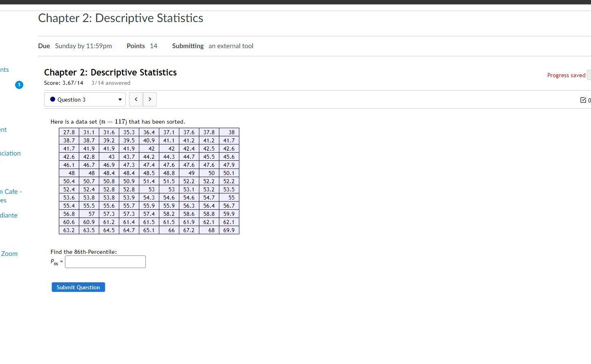This screenshot has height=364, width=591.
Task: Click inside the P86 answer input box
Action: pyautogui.click(x=105, y=262)
